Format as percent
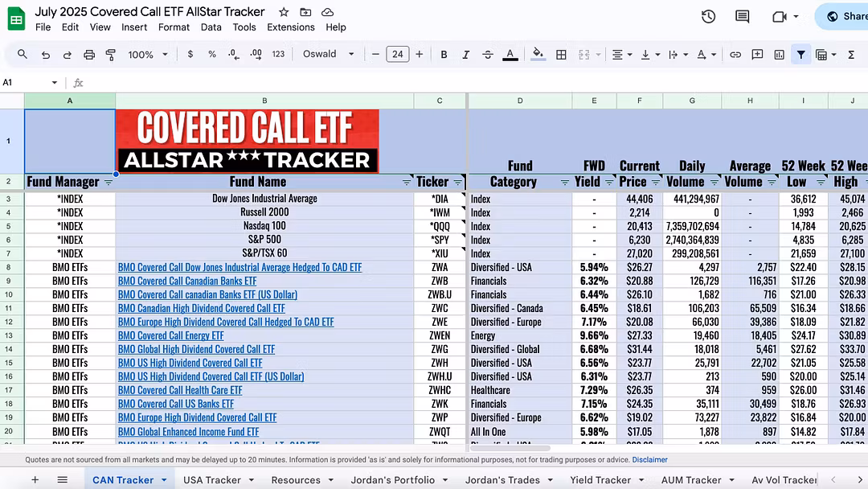 [x=212, y=54]
